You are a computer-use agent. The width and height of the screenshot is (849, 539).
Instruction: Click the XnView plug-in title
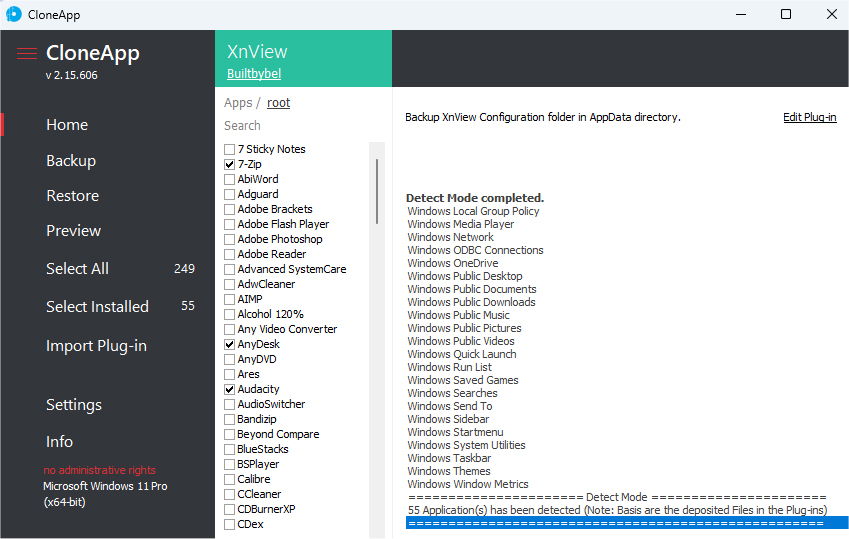257,51
